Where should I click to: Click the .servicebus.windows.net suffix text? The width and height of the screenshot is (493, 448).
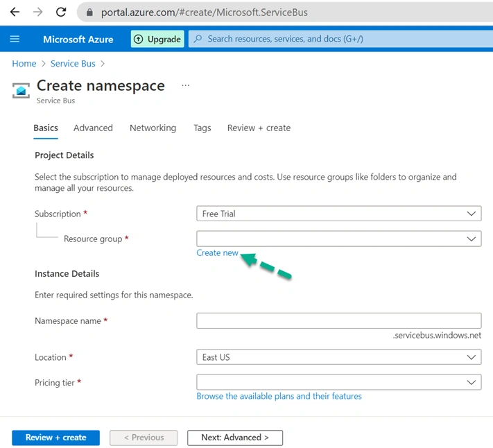point(437,335)
